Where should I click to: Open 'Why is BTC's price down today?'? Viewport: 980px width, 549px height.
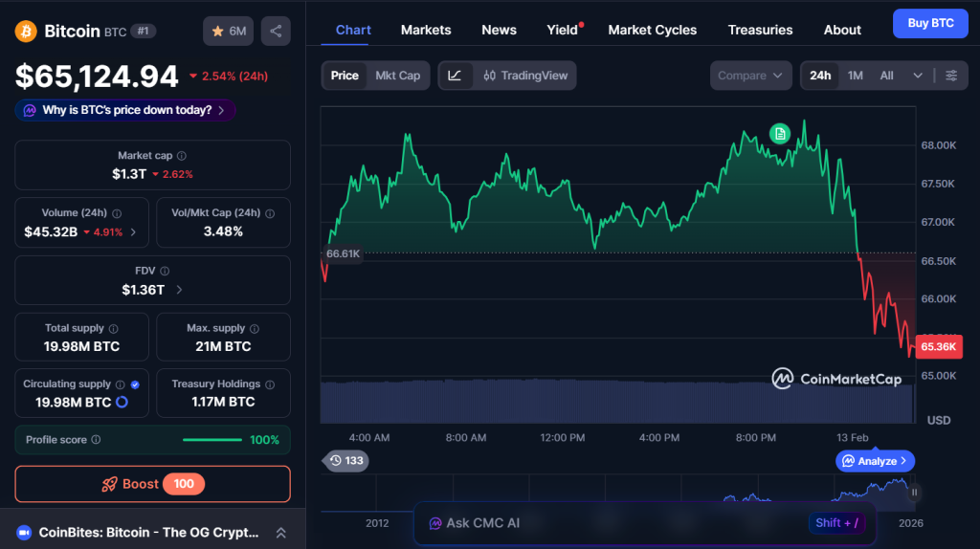point(125,110)
